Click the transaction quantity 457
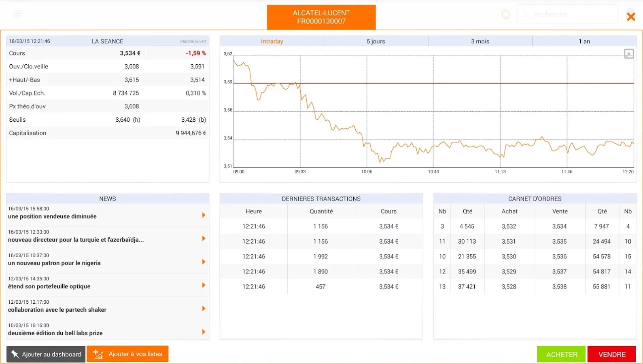The height and width of the screenshot is (364, 643). point(320,286)
